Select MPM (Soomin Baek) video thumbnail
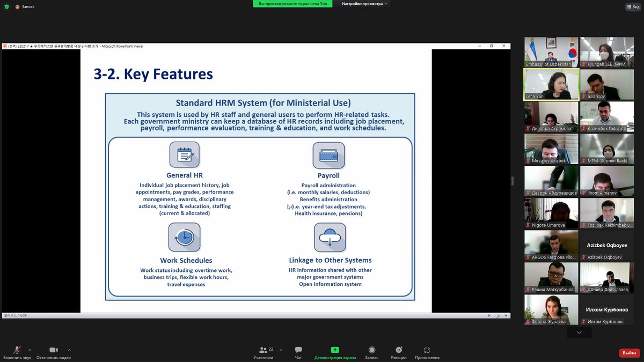Viewport: 644px width, 362px height. 607,149
